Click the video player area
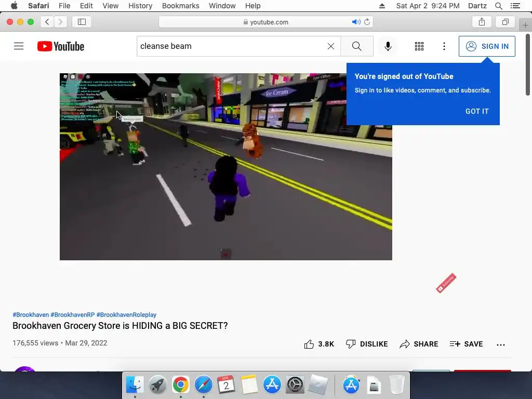Image resolution: width=532 pixels, height=399 pixels. point(225,167)
